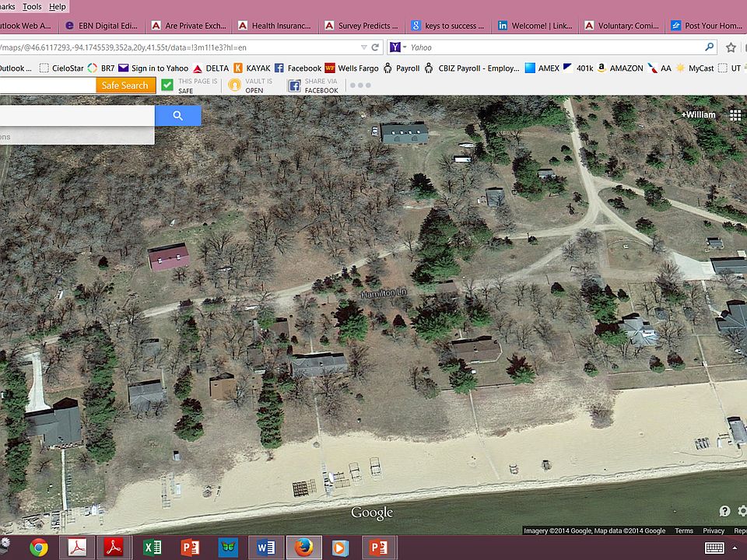Click the Firefox taskbar icon
This screenshot has width=747, height=560.
point(303,548)
